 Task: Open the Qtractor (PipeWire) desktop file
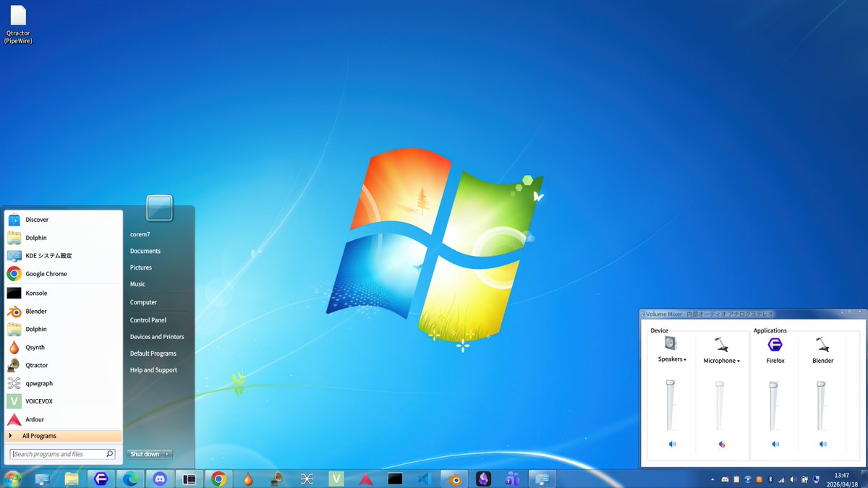tap(18, 25)
